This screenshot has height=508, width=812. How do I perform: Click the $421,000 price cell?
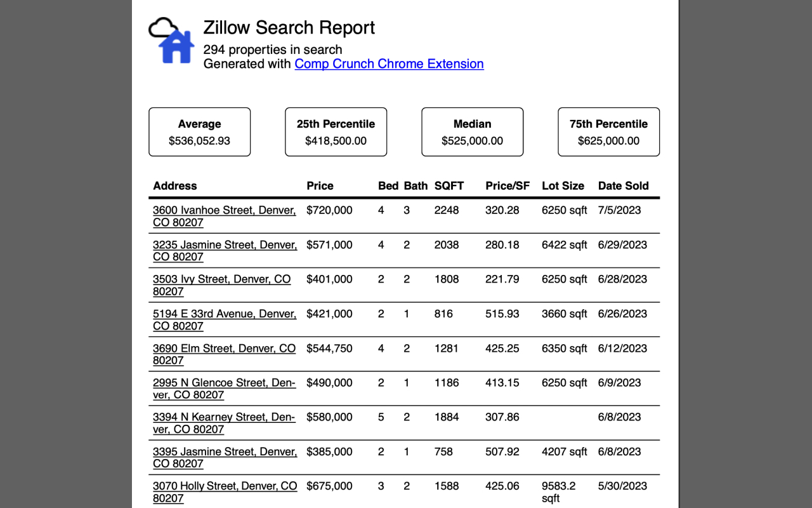click(x=329, y=314)
